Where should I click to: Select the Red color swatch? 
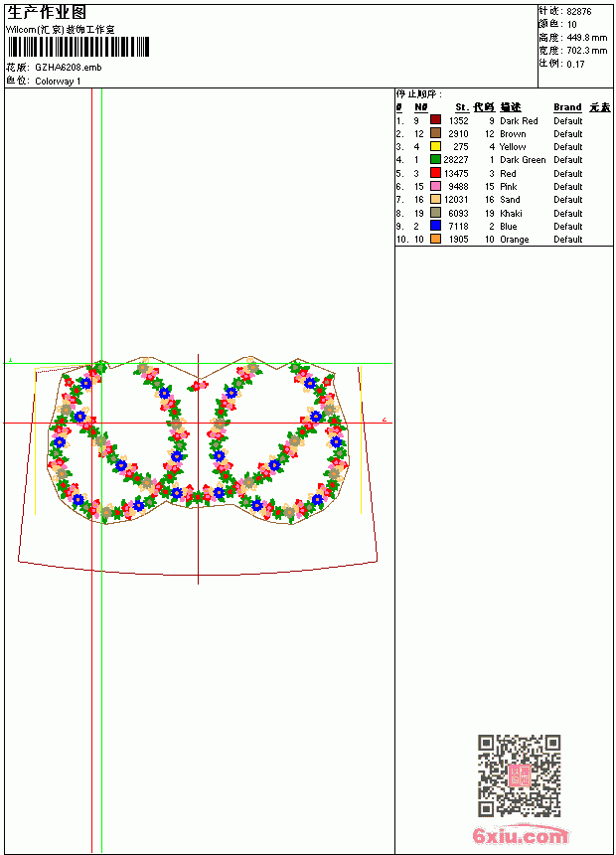[435, 173]
